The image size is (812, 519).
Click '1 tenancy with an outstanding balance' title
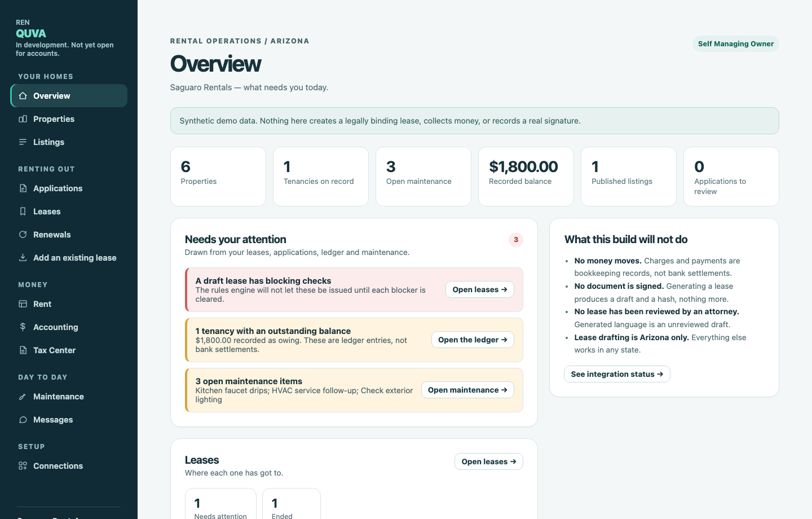273,331
